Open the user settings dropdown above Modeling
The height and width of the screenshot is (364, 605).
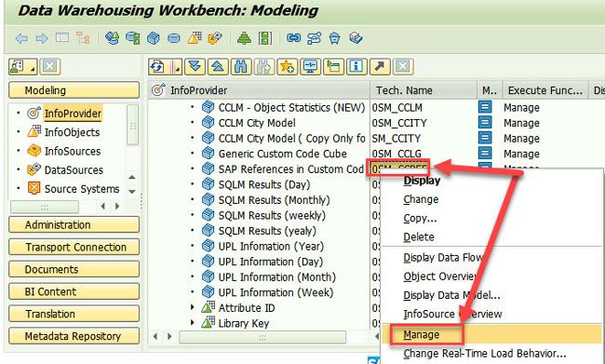(x=23, y=67)
